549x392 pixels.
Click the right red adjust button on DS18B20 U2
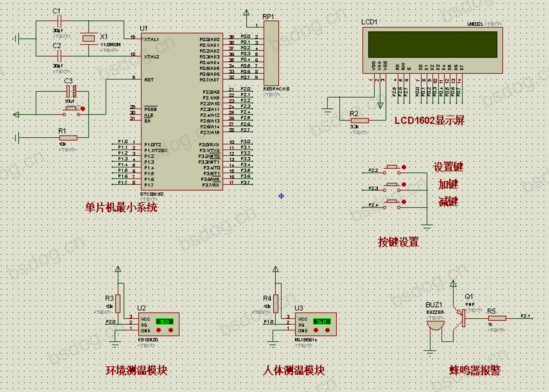(171, 330)
